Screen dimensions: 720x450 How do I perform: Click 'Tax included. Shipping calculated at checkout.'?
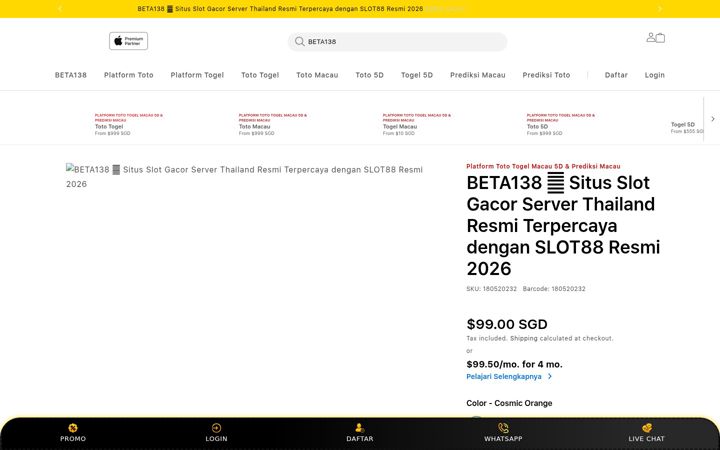click(x=540, y=338)
